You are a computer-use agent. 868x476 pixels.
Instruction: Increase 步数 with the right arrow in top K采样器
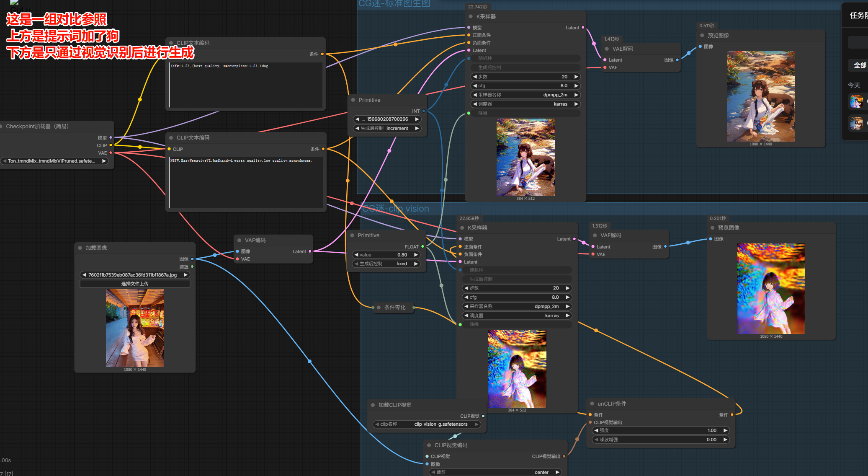click(x=576, y=77)
